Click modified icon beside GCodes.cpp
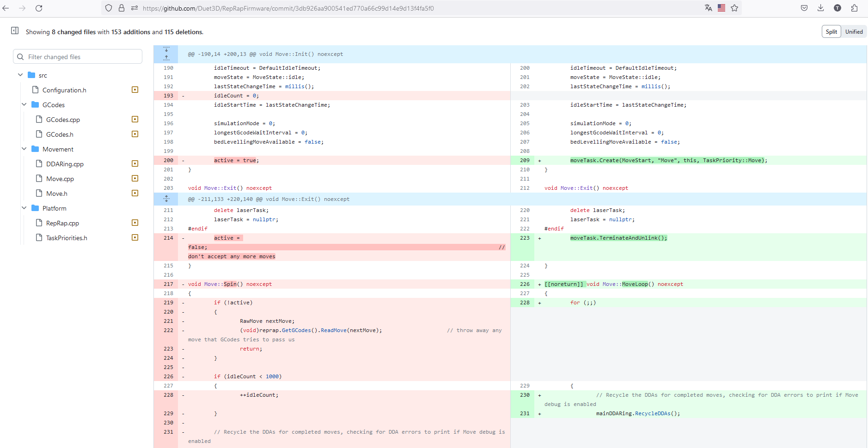Viewport: 868px width, 448px height. tap(135, 119)
